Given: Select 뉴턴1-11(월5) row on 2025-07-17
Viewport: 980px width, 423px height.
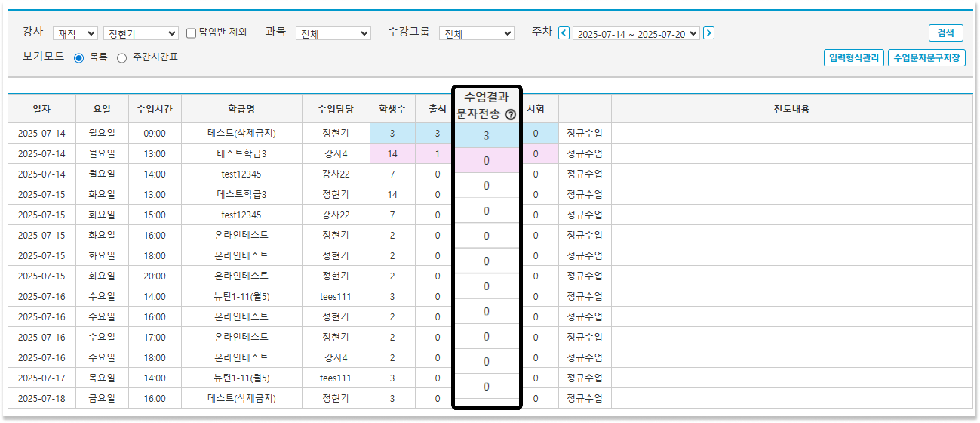Looking at the screenshot, I should pos(241,378).
